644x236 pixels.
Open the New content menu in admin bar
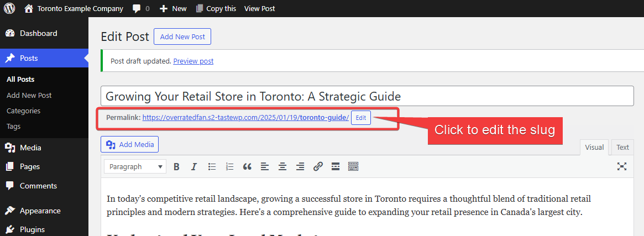(x=173, y=8)
